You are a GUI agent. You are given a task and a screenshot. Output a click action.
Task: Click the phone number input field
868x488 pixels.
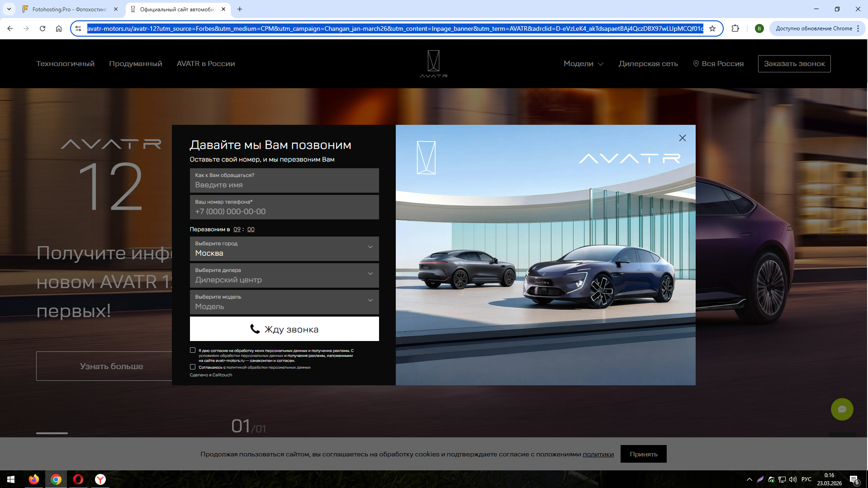pos(284,211)
